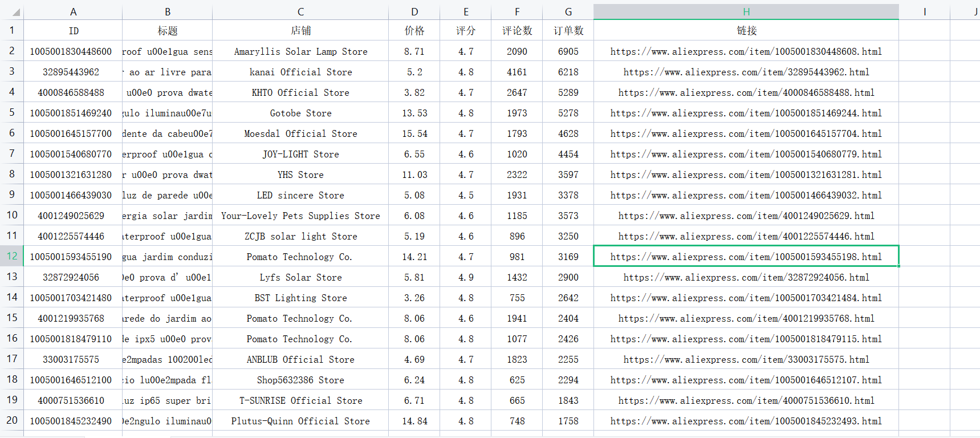Select rating cell 4.9
The height and width of the screenshot is (438, 980).
[466, 277]
